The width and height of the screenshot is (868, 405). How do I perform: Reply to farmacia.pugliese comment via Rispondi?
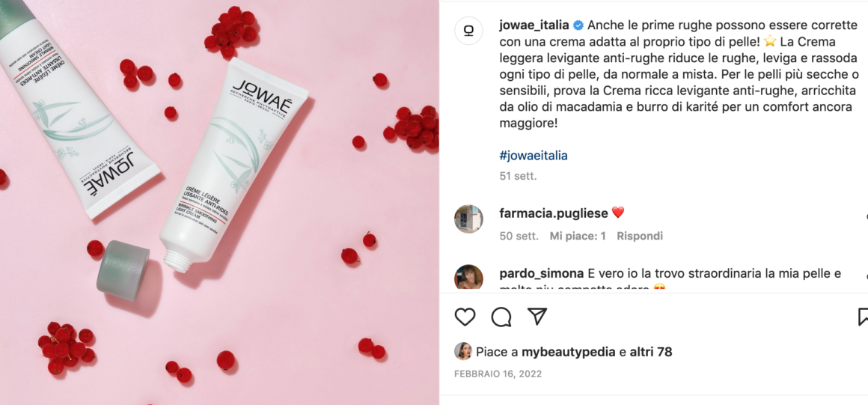click(640, 236)
